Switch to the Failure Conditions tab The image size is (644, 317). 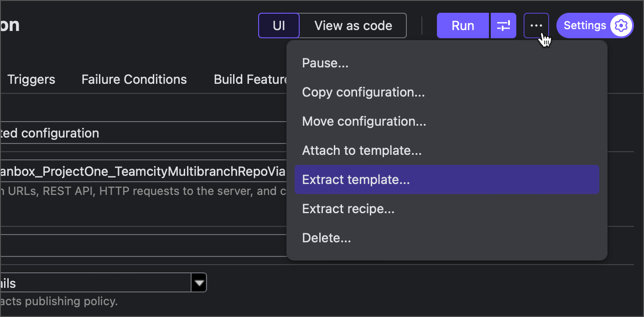point(134,79)
